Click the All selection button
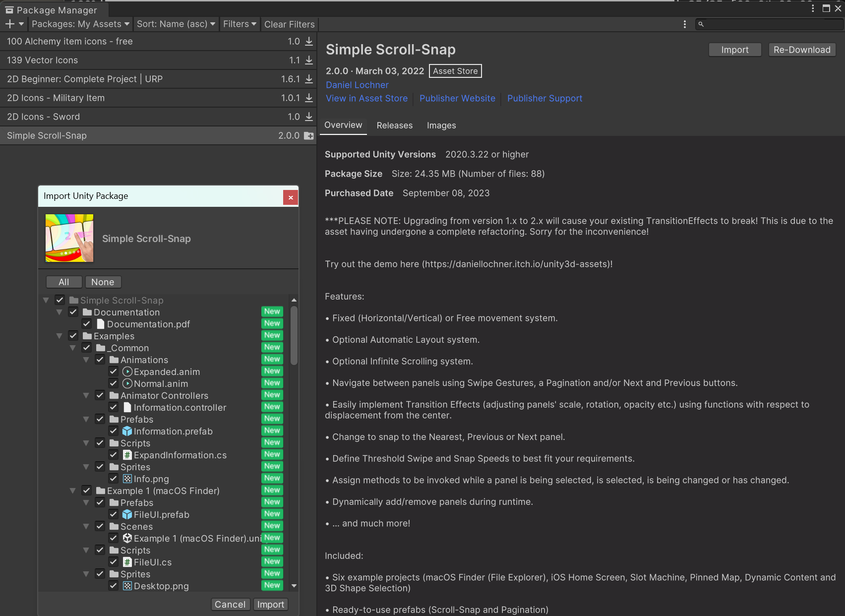This screenshot has height=616, width=845. (64, 282)
